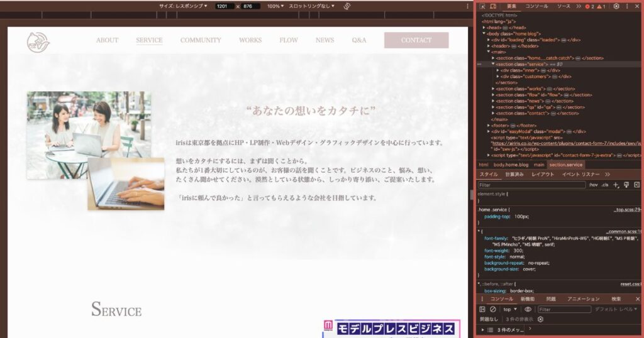Show more DevTools tabs after ソース
Viewport: 644px width, 338px height.
[579, 6]
